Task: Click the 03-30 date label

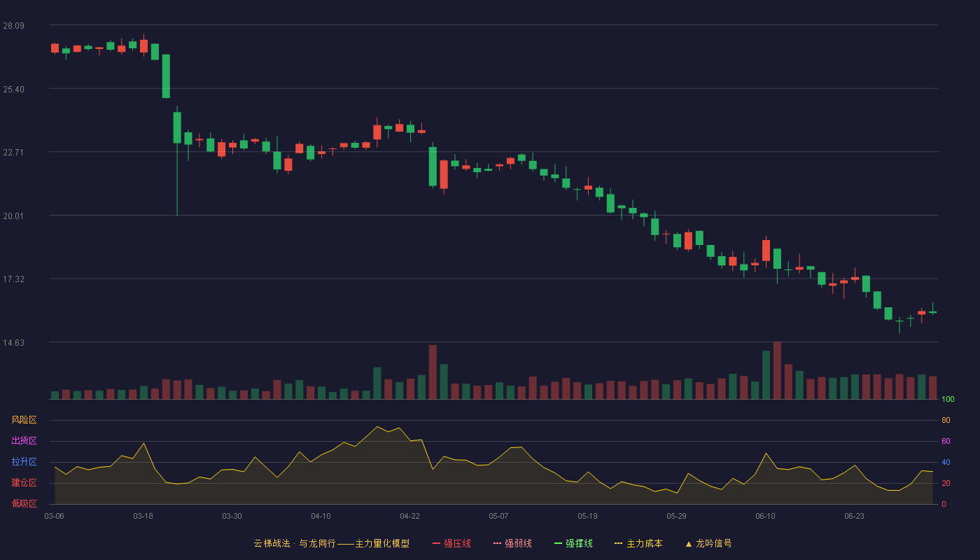Action: [x=232, y=516]
